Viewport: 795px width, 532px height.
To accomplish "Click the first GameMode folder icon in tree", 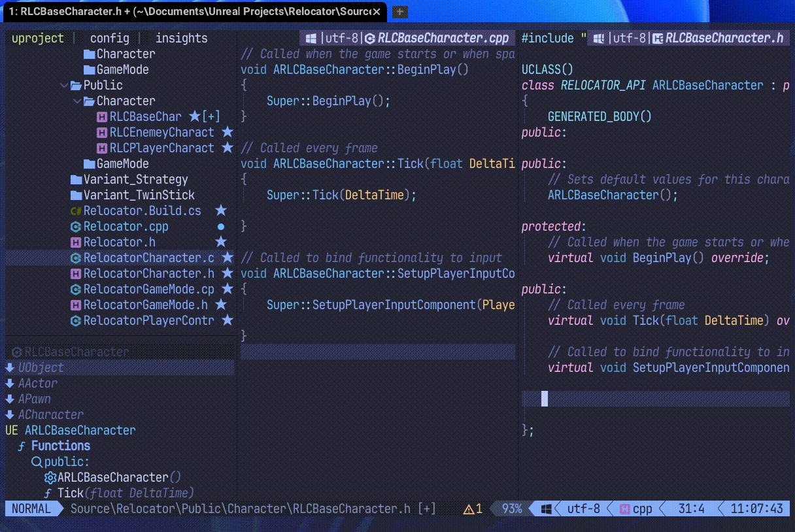I will pyautogui.click(x=90, y=69).
